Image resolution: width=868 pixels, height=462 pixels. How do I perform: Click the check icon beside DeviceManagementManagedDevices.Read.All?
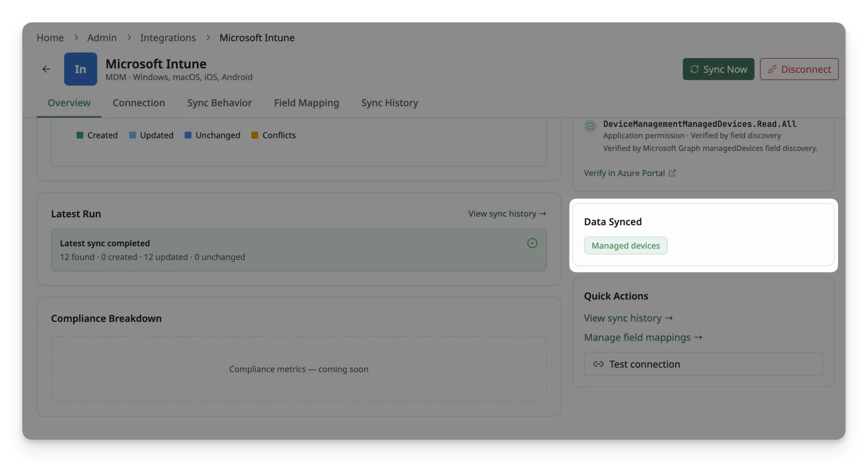coord(590,126)
